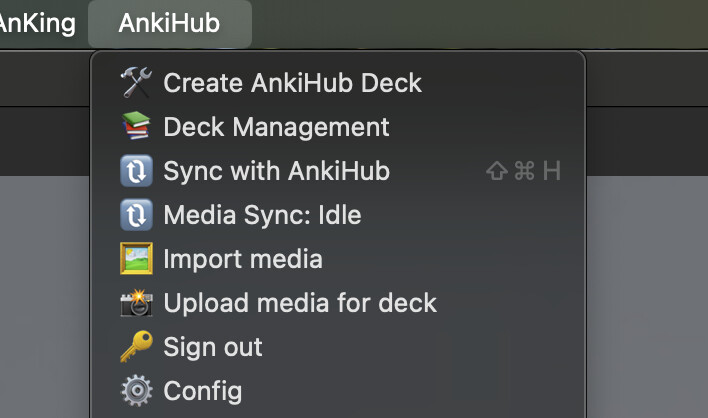
Task: Click Media Sync: Idle status entry
Action: (262, 215)
